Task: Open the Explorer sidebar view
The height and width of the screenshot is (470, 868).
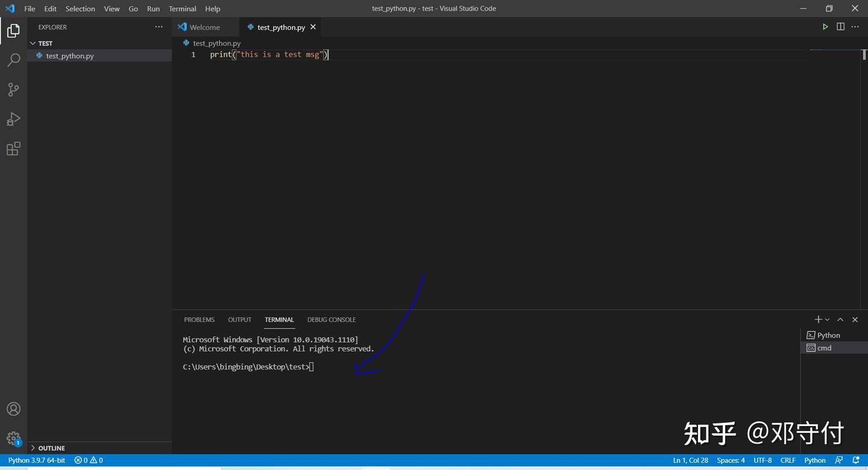Action: 13,30
